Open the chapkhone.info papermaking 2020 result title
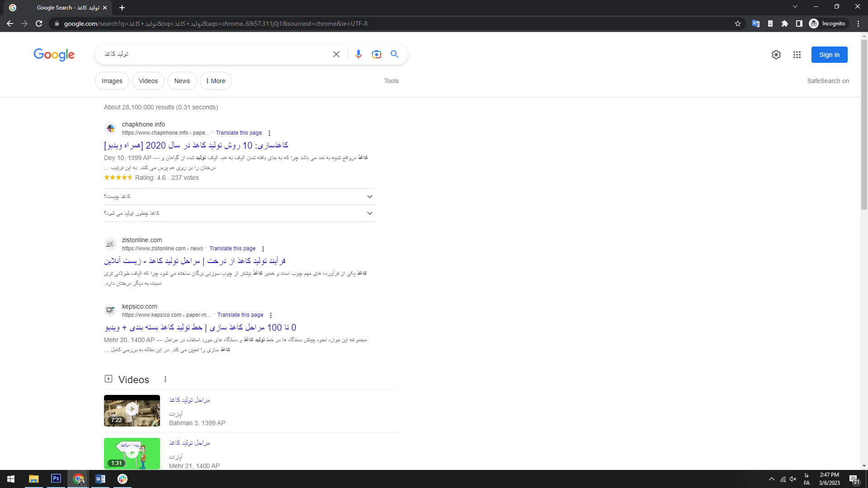The width and height of the screenshot is (868, 488). pos(196,145)
